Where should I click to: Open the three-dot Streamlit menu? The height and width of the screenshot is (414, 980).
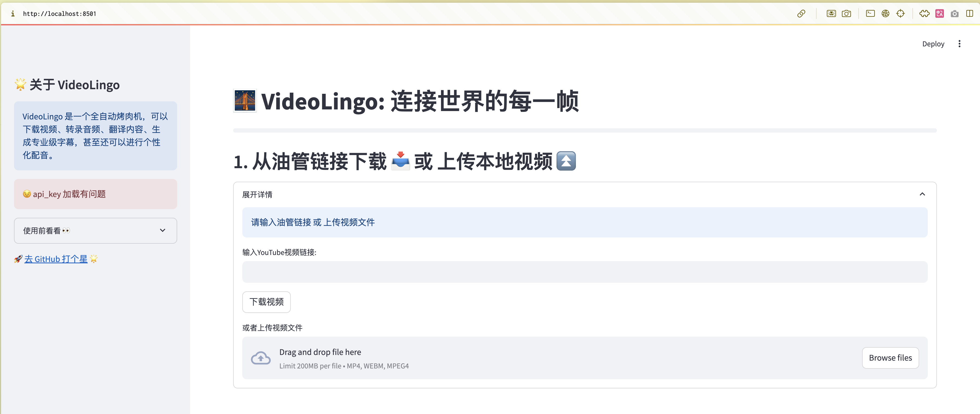pos(960,44)
